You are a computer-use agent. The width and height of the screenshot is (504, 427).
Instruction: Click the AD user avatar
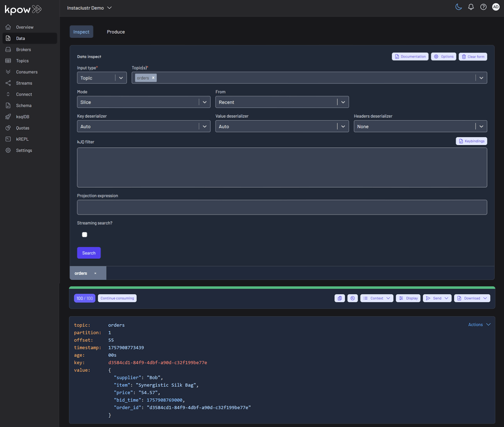click(x=496, y=7)
